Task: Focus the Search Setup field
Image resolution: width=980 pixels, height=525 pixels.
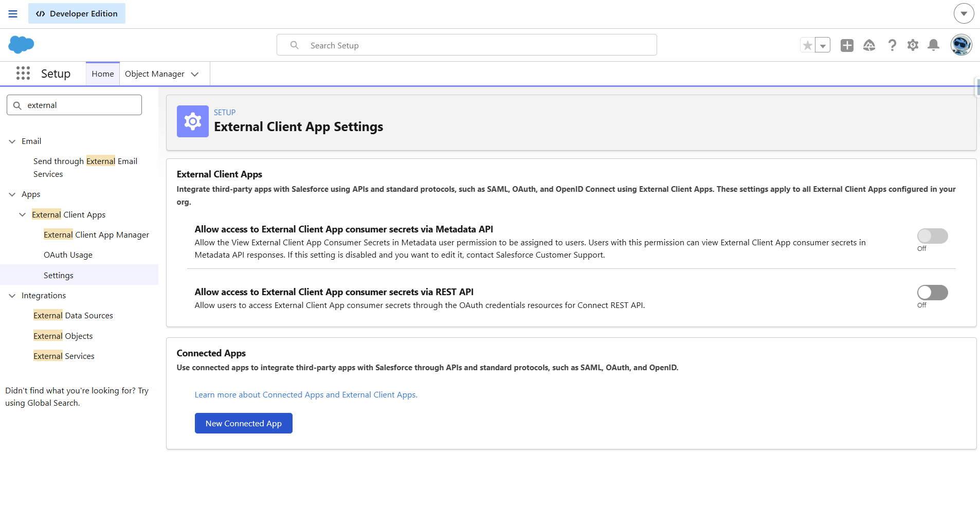Action: tap(466, 45)
